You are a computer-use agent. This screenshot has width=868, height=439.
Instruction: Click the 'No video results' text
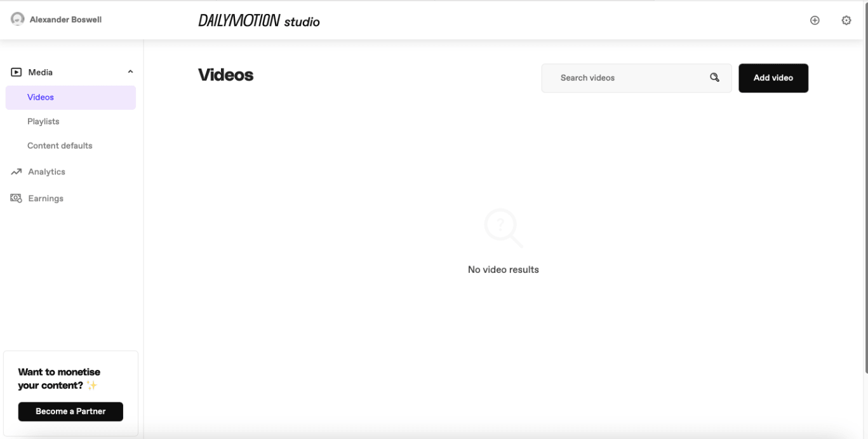click(503, 270)
